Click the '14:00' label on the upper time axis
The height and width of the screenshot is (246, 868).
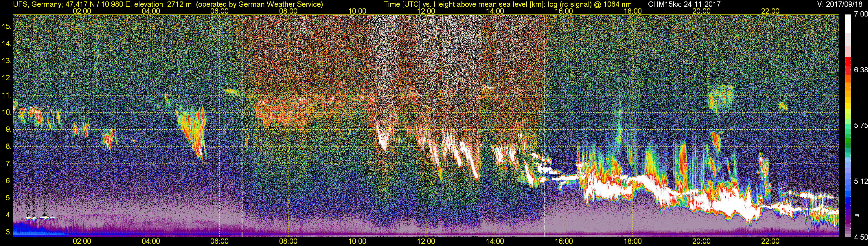495,11
